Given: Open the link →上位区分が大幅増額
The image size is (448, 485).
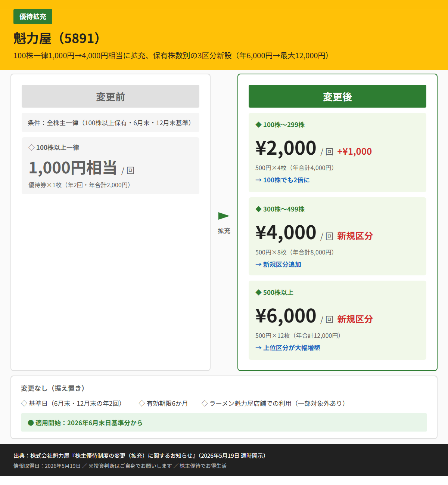Looking at the screenshot, I should (x=288, y=348).
